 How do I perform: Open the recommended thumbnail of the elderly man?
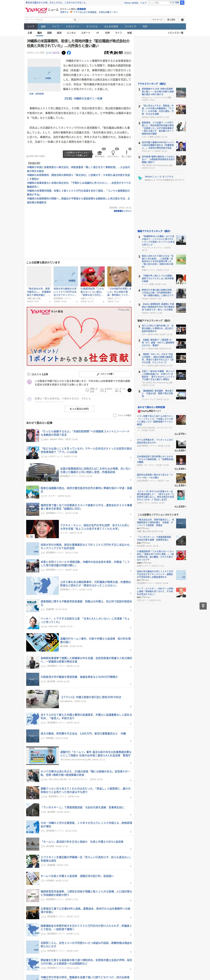(119, 276)
